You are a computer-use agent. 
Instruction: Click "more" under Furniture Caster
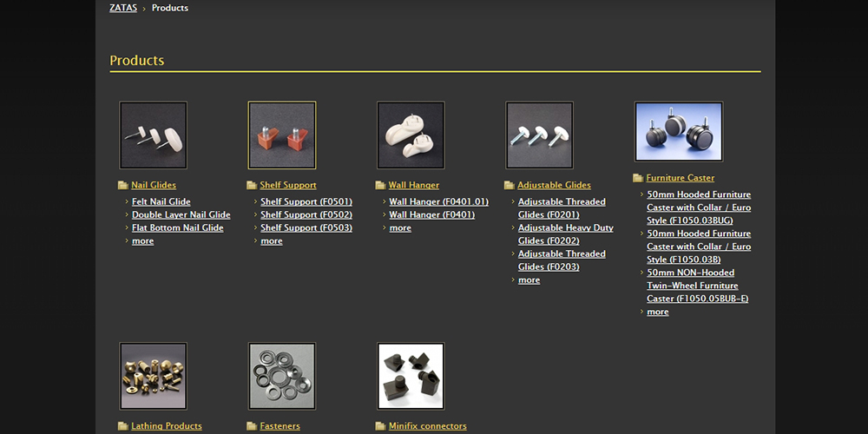[658, 312]
